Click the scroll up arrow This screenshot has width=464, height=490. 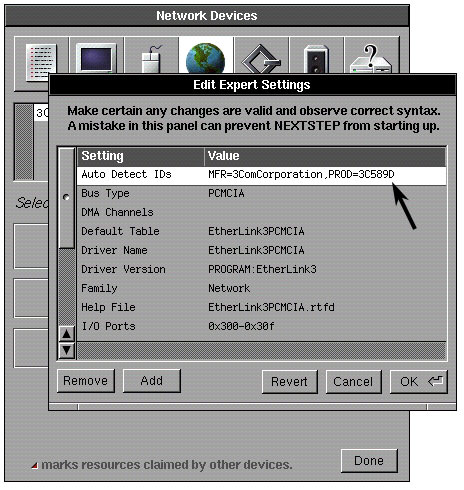(x=67, y=334)
